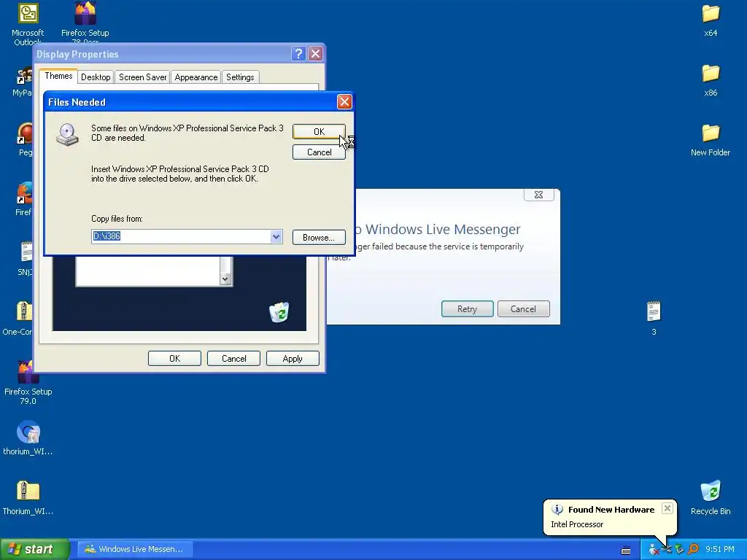Click Cancel in Files Needed dialog
Viewport: 747px width, 560px height.
click(319, 152)
